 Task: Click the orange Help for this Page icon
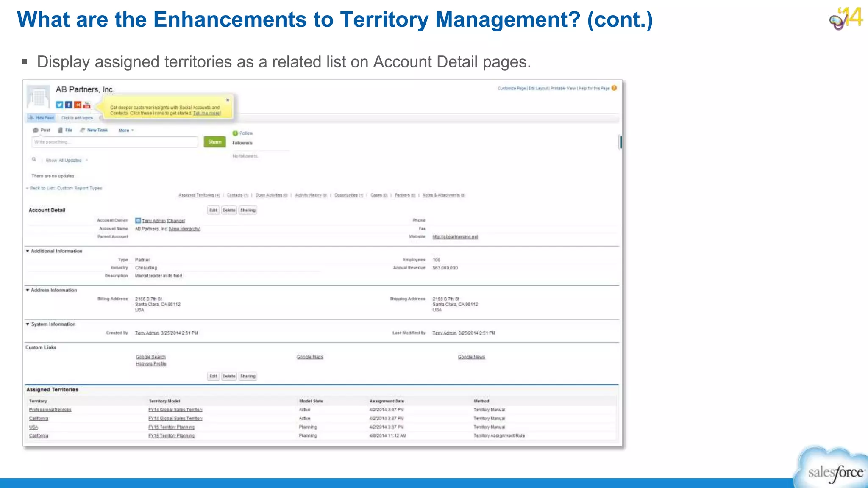point(614,88)
